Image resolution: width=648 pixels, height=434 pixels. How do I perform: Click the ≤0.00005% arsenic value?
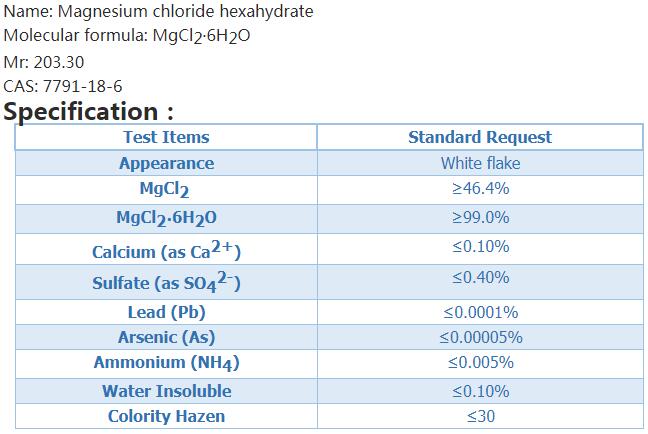tap(481, 338)
